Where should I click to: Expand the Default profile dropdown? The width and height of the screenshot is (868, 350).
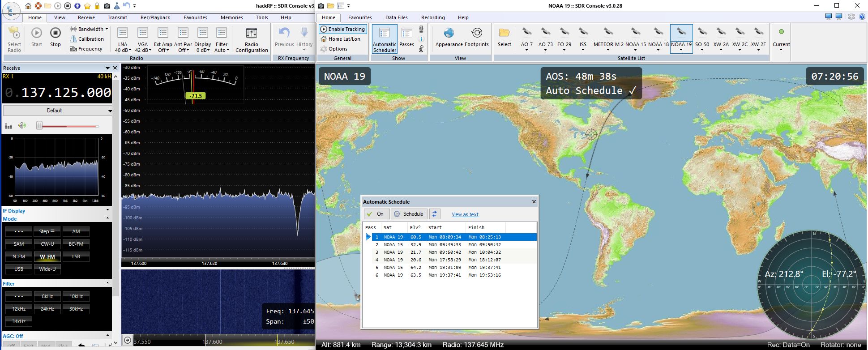(110, 111)
